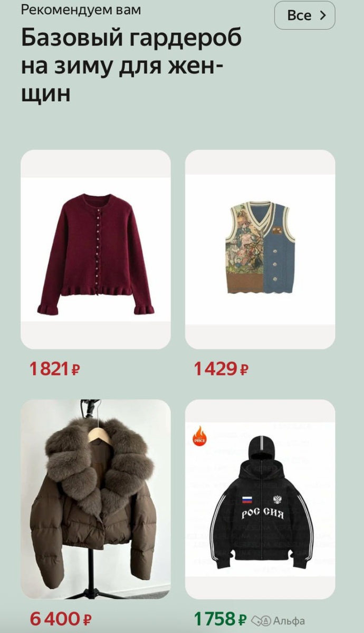Tap the green 1758 ₽ price
Image resolution: width=364 pixels, height=633 pixels.
point(221,619)
